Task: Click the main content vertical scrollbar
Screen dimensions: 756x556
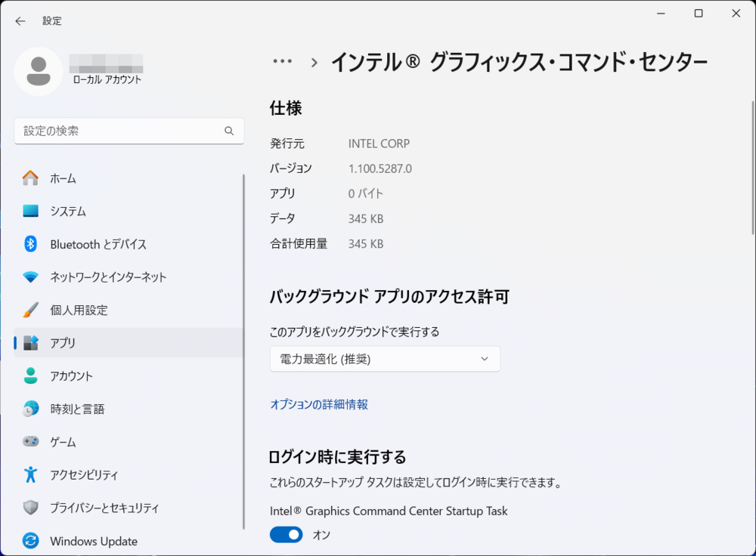Action: tap(753, 166)
